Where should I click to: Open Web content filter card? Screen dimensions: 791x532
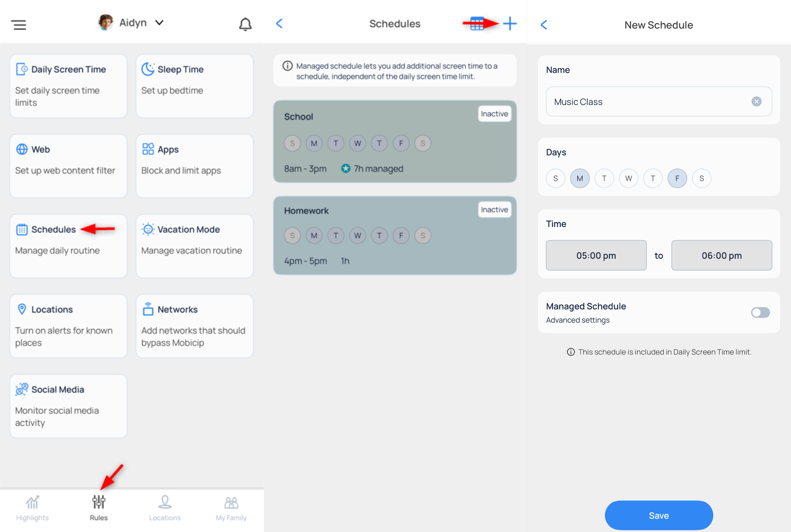coord(68,166)
